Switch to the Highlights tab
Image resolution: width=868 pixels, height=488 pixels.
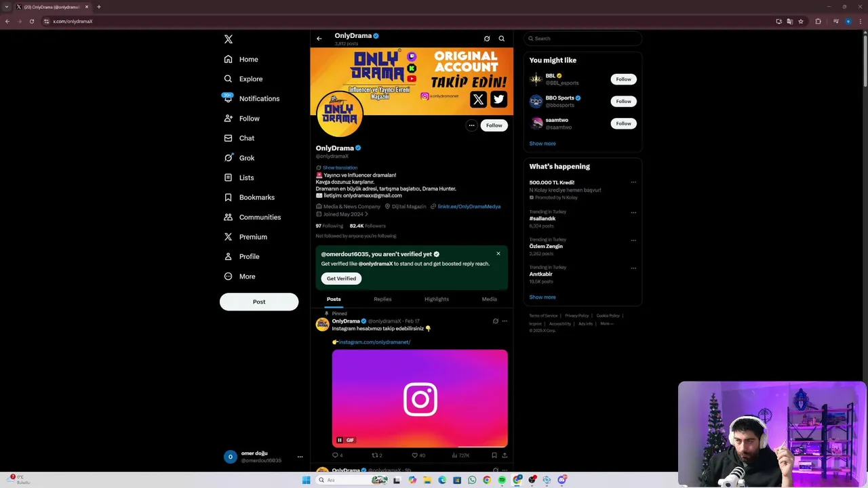[x=437, y=299]
